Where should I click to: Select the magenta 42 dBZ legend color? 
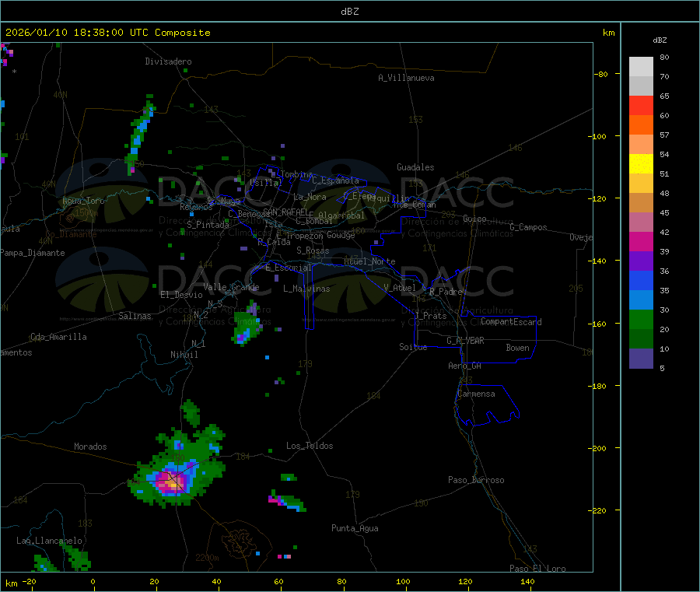641,241
